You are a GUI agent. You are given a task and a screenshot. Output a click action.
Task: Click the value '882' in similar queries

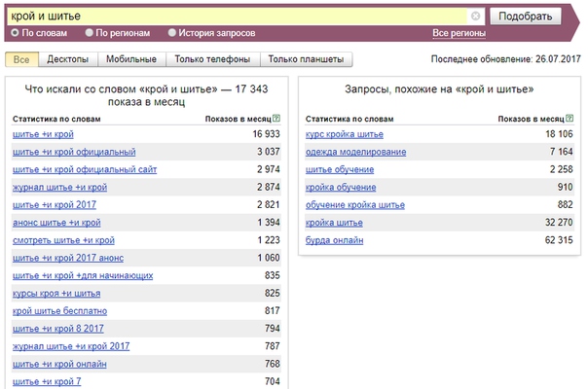(566, 204)
